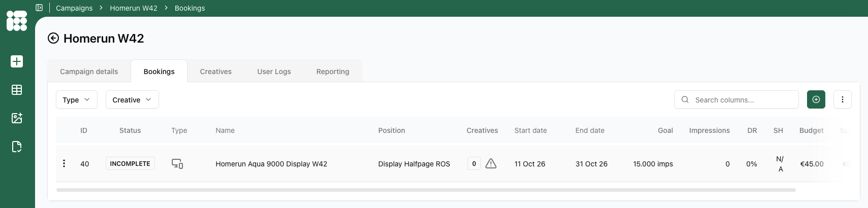Click the INCOMPLETE status badge

click(x=130, y=163)
